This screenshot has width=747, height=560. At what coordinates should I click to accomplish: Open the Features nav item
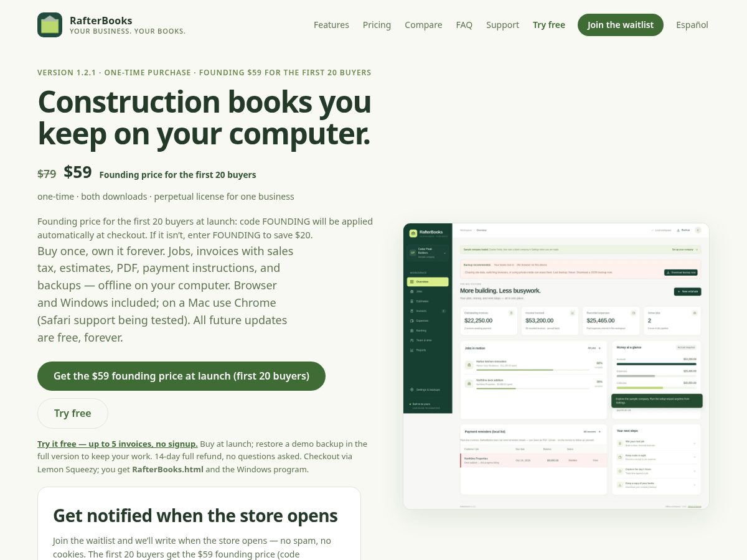pyautogui.click(x=331, y=25)
